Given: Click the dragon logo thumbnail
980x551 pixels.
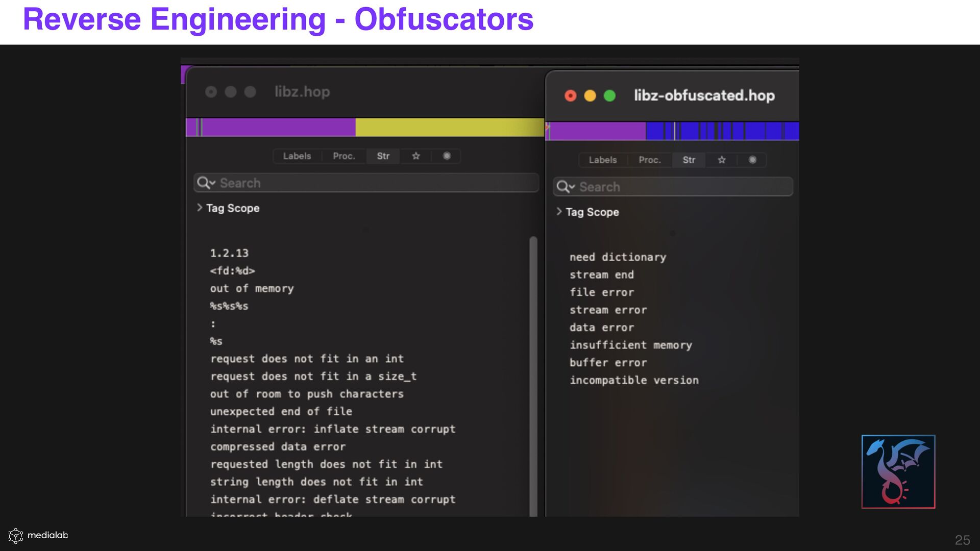Looking at the screenshot, I should click(x=898, y=471).
